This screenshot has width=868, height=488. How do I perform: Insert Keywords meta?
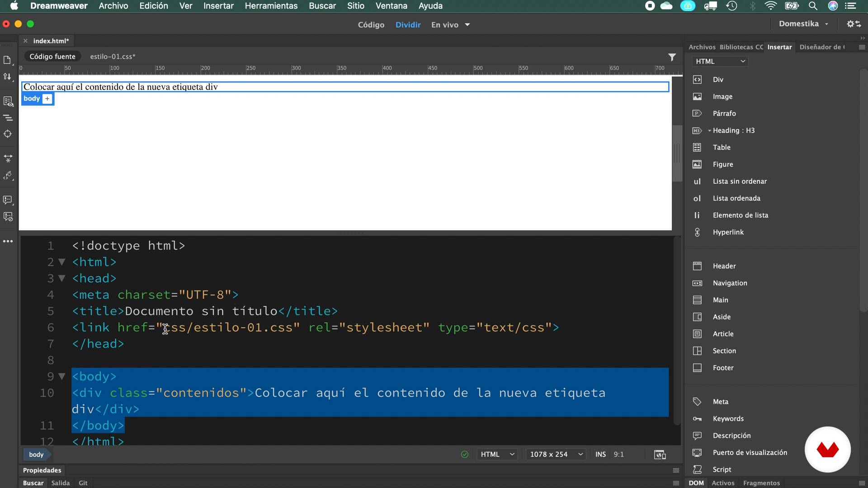tap(728, 418)
